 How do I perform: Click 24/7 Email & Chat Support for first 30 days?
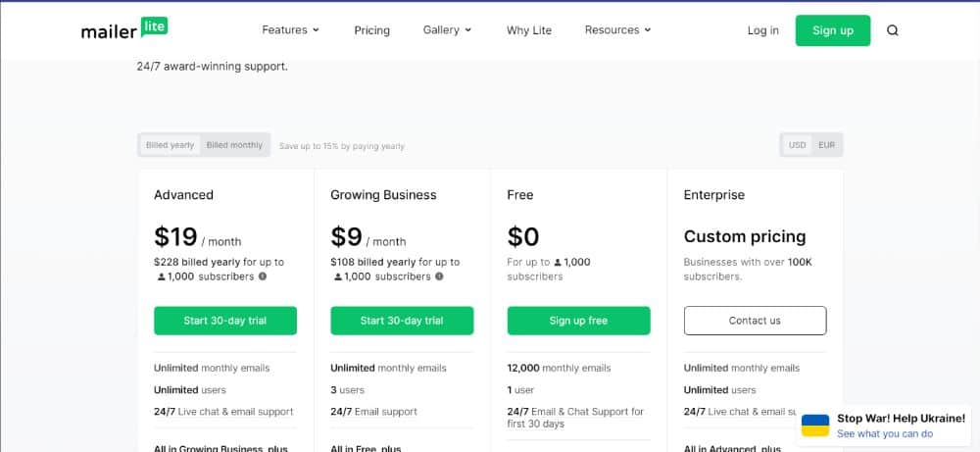(575, 418)
